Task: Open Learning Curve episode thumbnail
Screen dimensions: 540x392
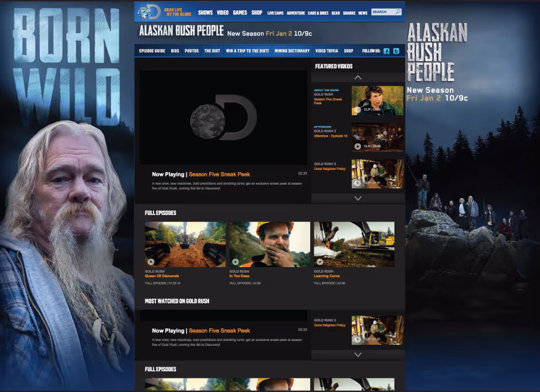Action: click(x=354, y=244)
